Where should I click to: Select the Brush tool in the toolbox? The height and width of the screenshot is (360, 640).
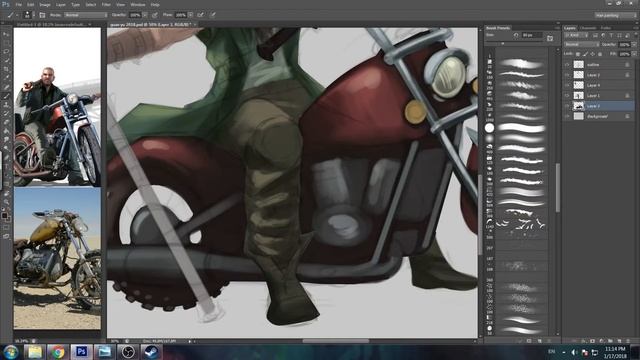tap(6, 96)
